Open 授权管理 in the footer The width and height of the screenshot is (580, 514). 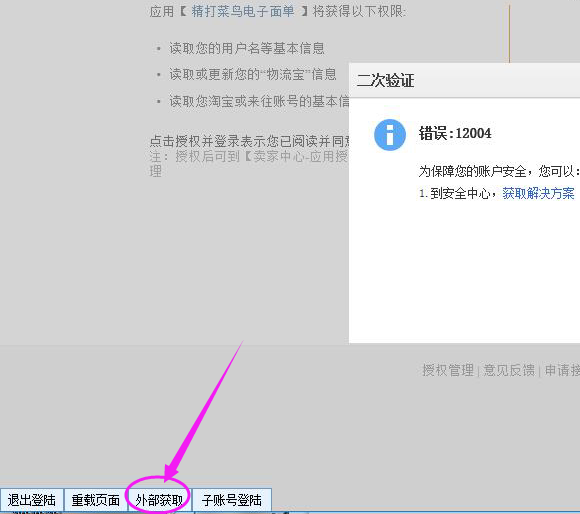[x=448, y=370]
